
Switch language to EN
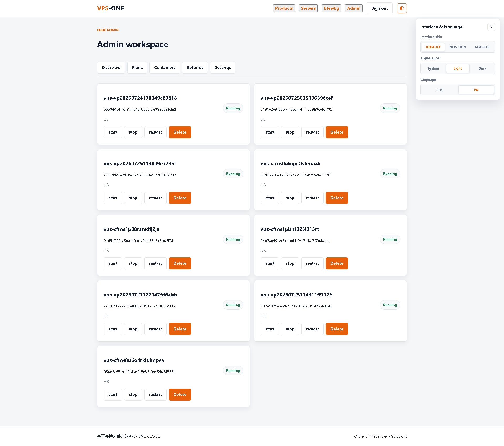[x=476, y=90]
